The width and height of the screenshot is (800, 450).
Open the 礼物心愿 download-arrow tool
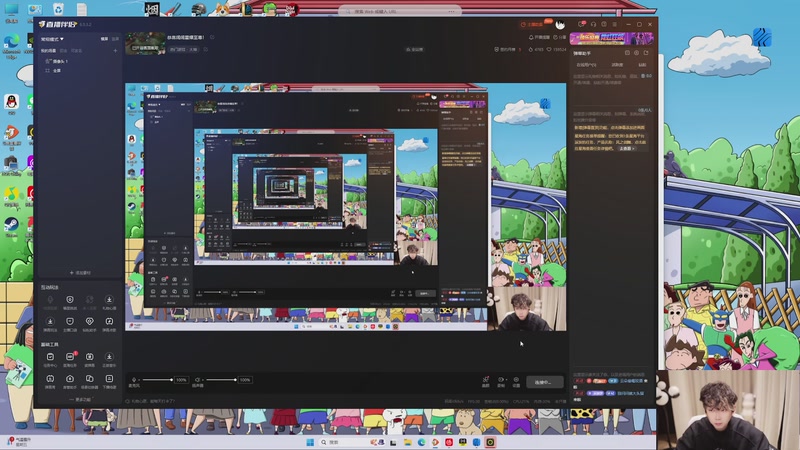pyautogui.click(x=109, y=302)
